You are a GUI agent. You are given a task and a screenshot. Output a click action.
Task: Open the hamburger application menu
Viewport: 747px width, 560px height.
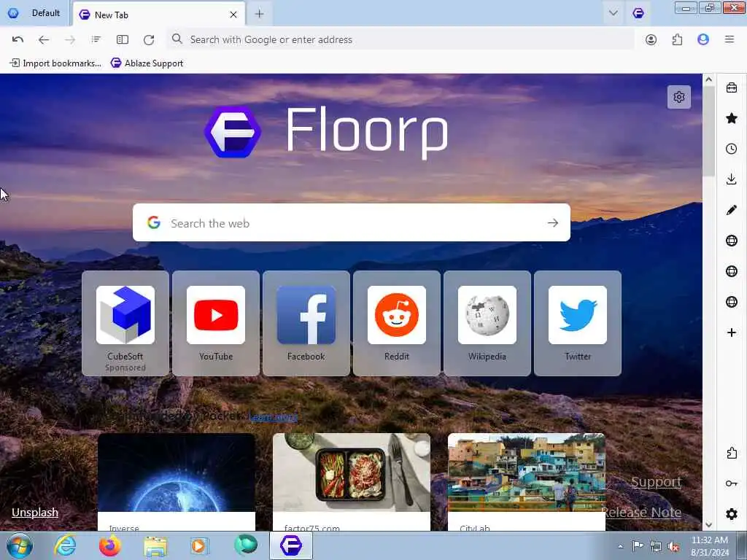pos(729,39)
